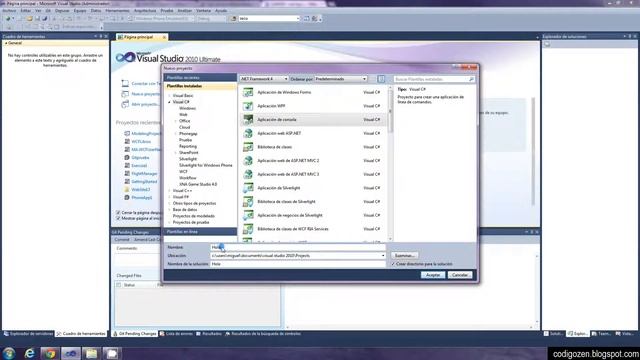Select the Aplicación WPF template icon
640x360 pixels.
pyautogui.click(x=248, y=106)
